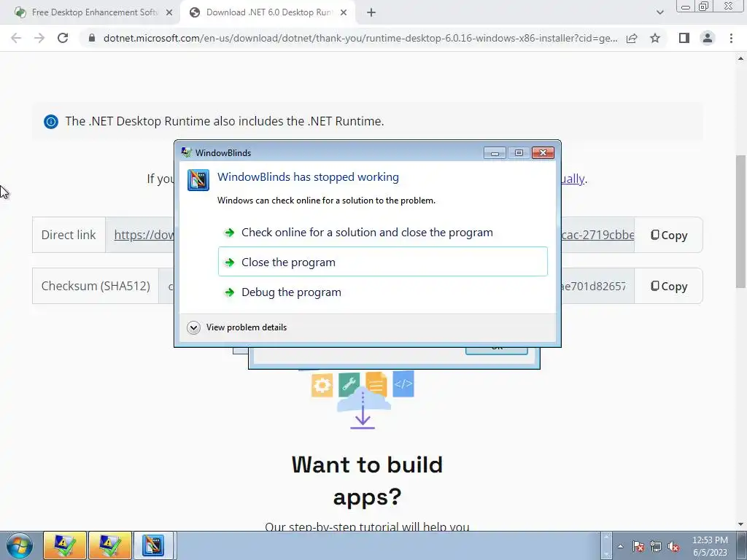Copy the Direct link URL
Image resolution: width=747 pixels, height=560 pixels.
click(669, 236)
